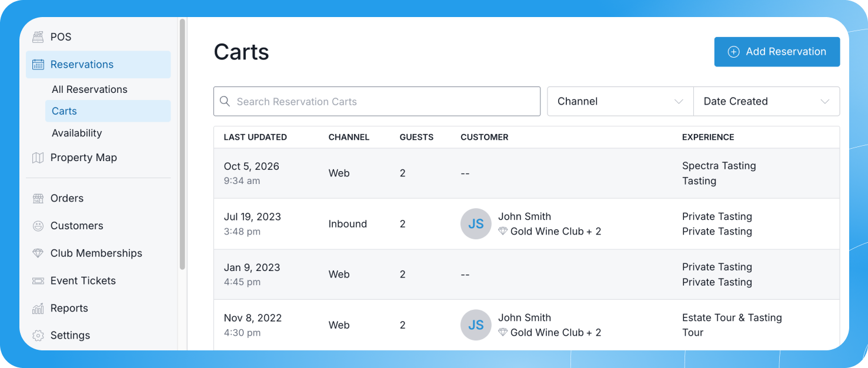
Task: Click the plus icon on Add Reservation
Action: click(x=733, y=52)
